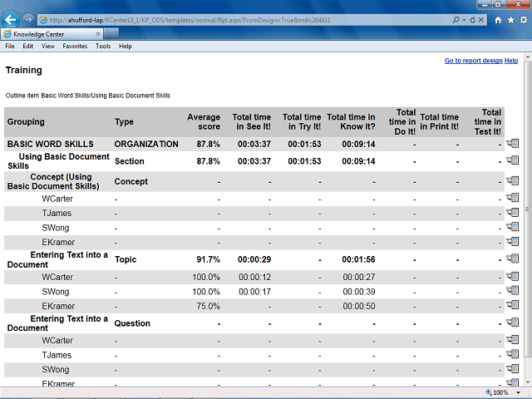
Task: Click the scrollbar up arrow
Action: (x=527, y=57)
